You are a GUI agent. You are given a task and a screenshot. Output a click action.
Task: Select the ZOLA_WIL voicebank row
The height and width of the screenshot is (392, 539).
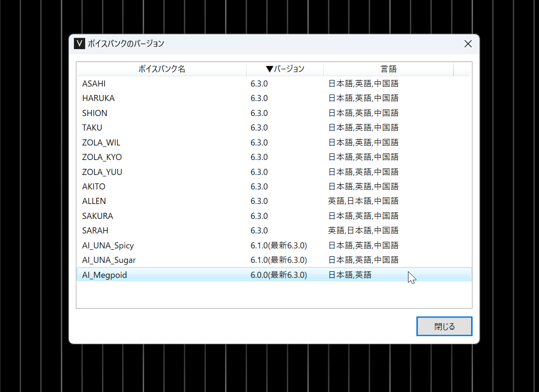point(274,142)
